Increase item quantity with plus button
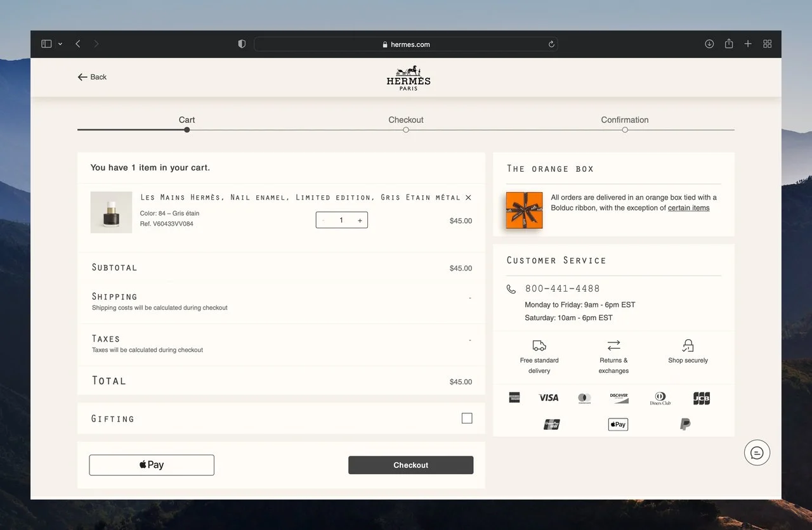812x530 pixels. [x=360, y=221]
